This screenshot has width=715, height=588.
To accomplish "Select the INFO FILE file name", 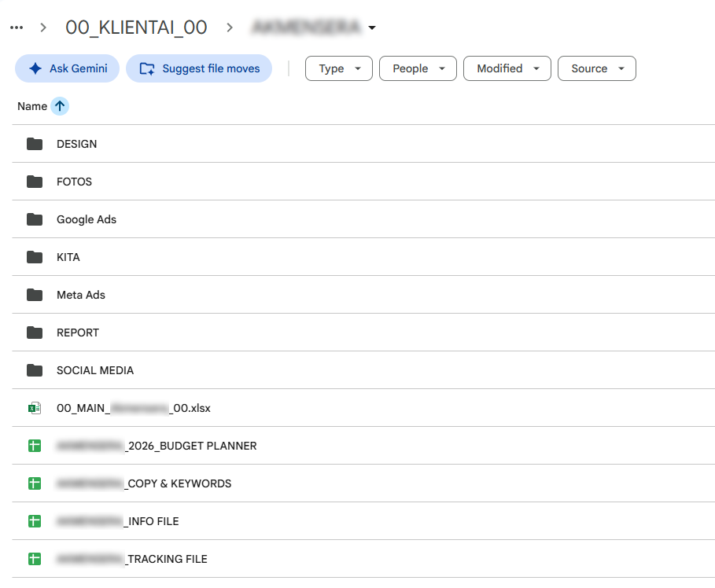I will pos(118,521).
